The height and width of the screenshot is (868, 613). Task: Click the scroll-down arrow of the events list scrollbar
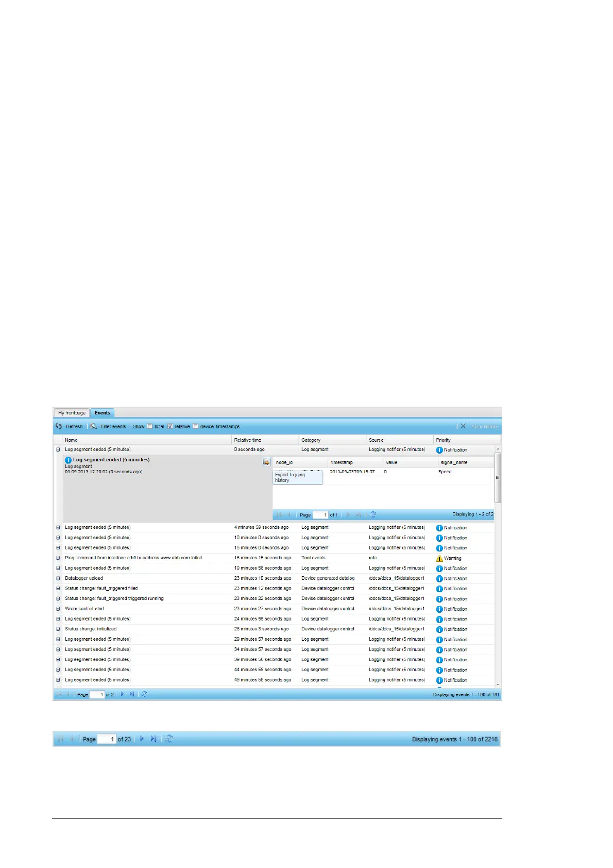coord(498,685)
